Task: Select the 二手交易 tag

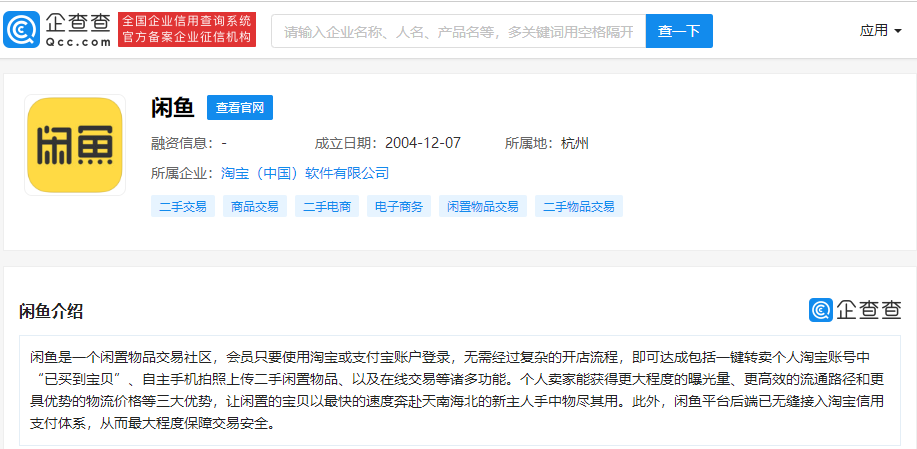Action: point(182,206)
